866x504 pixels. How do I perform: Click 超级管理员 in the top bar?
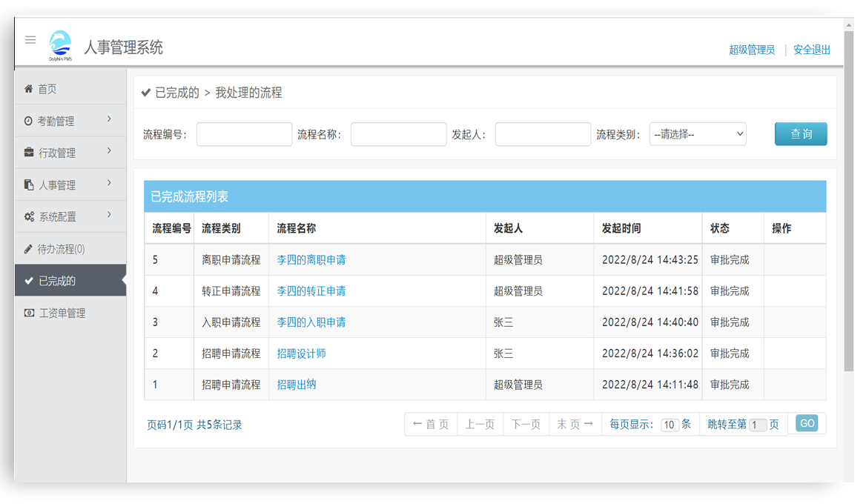pos(751,50)
